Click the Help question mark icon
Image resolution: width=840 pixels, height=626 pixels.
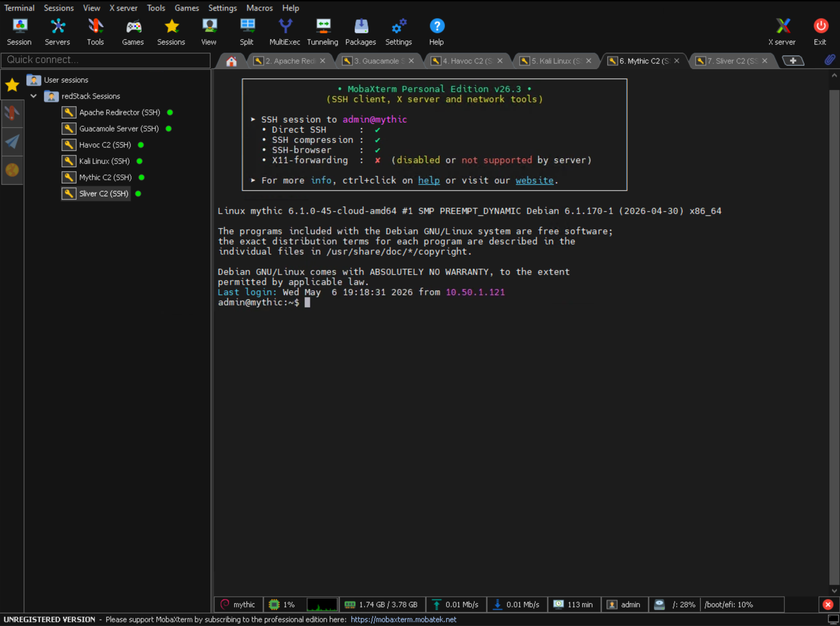(x=436, y=32)
